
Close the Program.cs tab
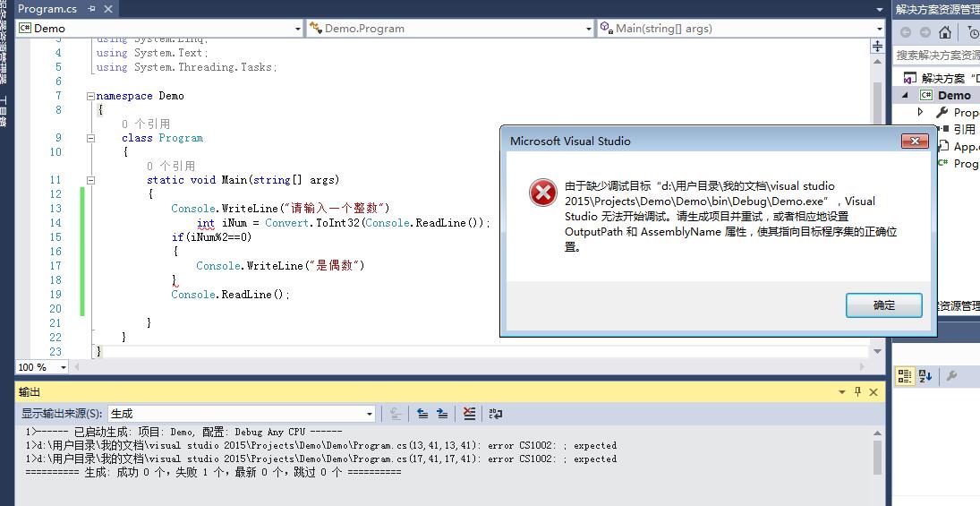point(108,9)
